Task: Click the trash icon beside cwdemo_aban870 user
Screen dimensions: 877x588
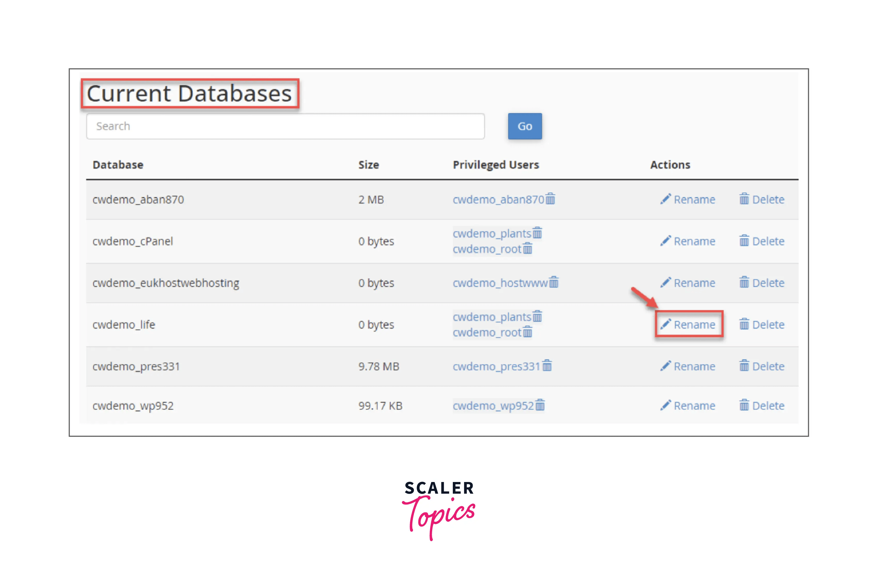Action: [551, 200]
